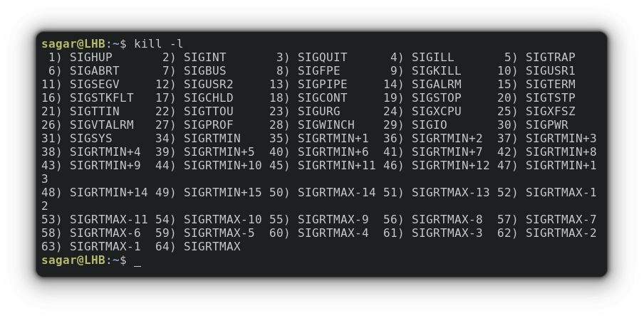Click the SIGPWR signal entry
Image resolution: width=644 pixels, height=318 pixels.
546,124
